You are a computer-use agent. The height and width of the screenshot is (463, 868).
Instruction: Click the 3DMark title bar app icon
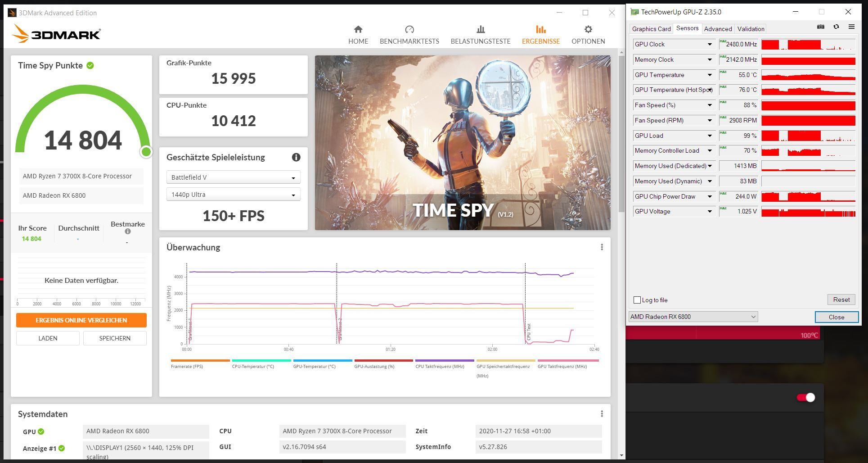(x=12, y=13)
